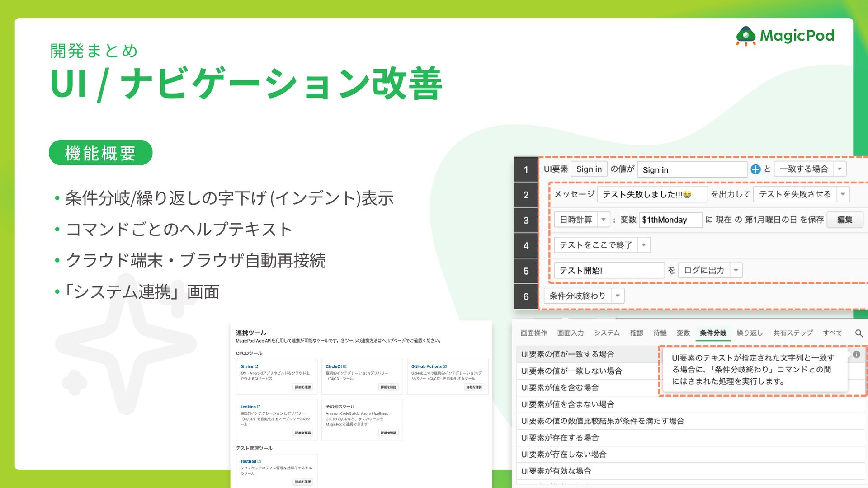Open the システム tab

607,333
